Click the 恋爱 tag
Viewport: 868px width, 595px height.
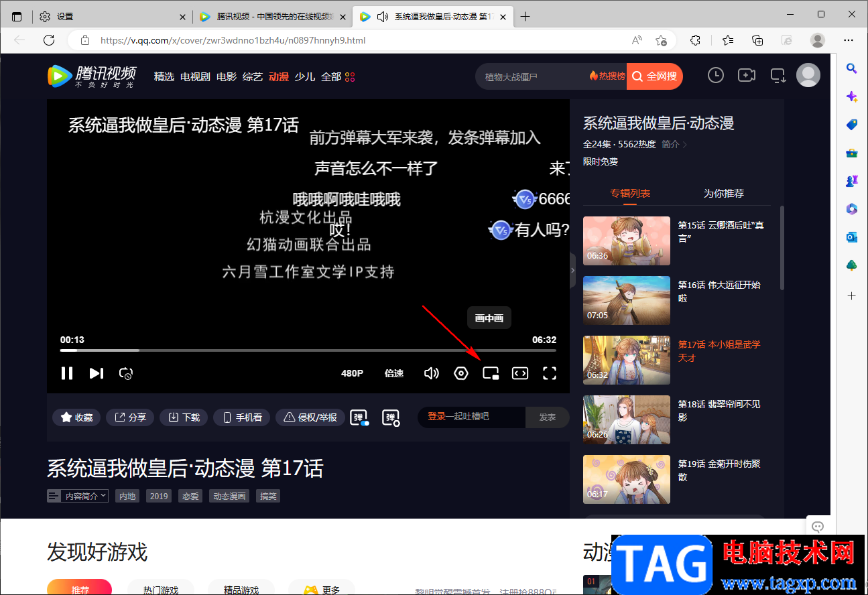190,496
